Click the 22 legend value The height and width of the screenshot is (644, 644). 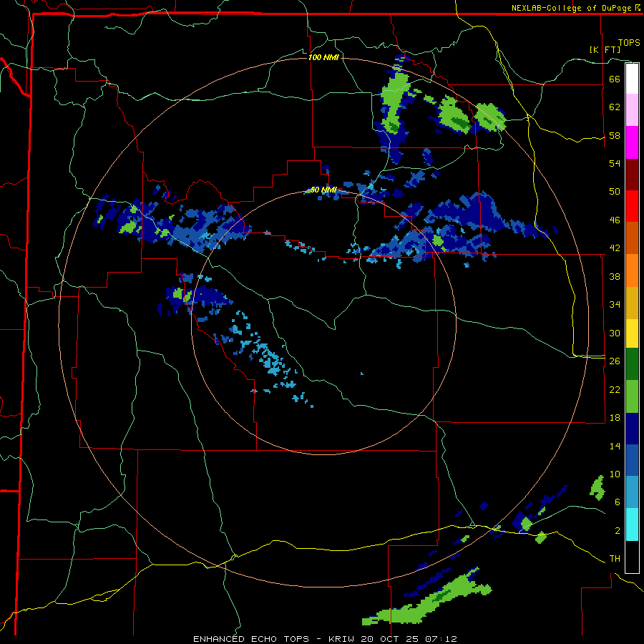point(615,389)
